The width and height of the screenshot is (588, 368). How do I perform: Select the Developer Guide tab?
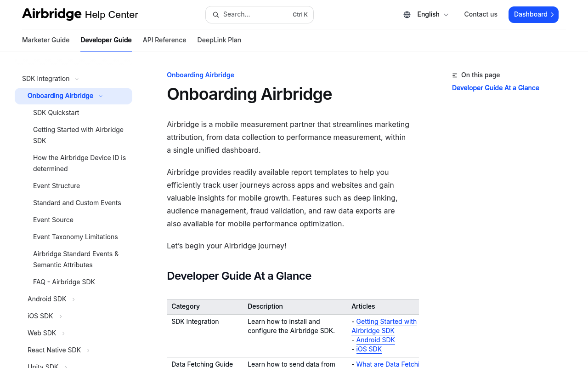[106, 40]
